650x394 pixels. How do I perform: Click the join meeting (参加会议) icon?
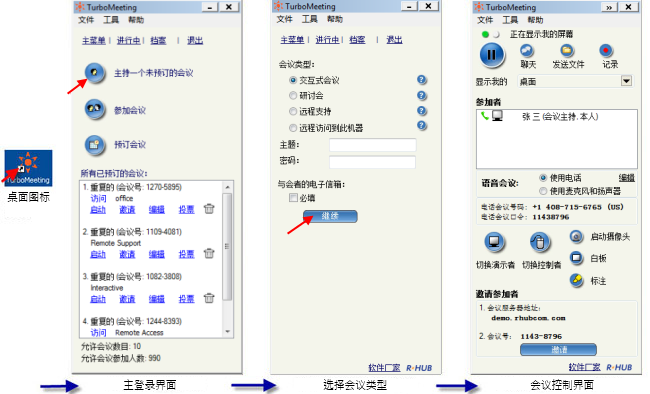pyautogui.click(x=95, y=109)
